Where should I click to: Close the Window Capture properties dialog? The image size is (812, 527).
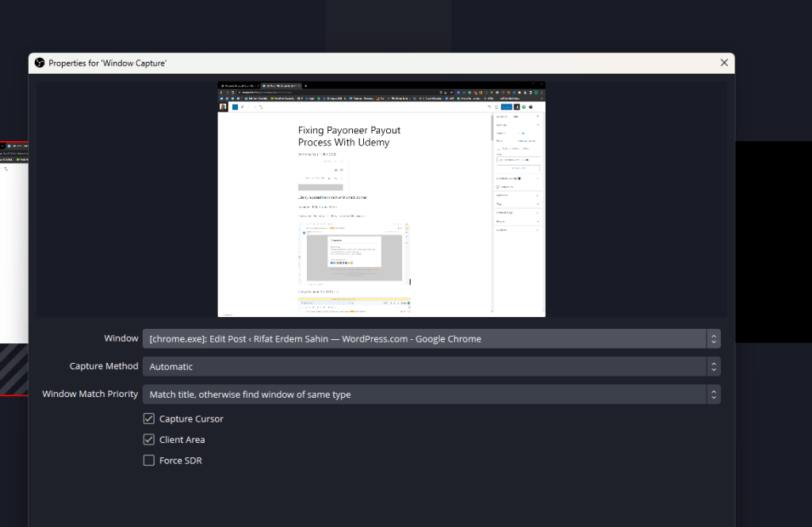coord(724,63)
